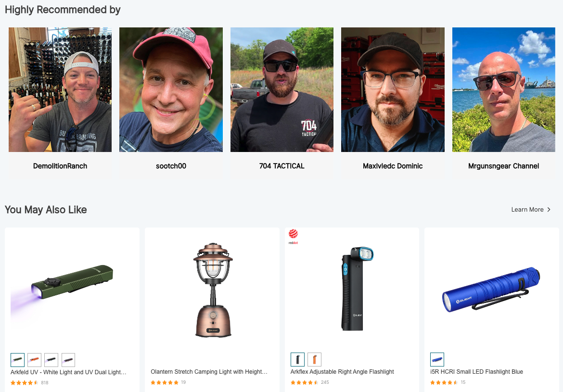Screen dimensions: 563x392
Task: Click the chevron arrow beside Learn More
Action: [549, 210]
